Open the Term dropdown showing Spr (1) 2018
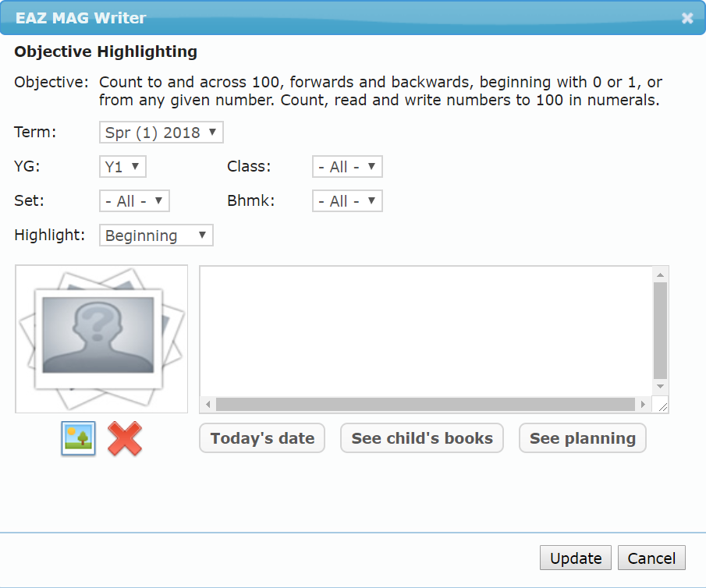The width and height of the screenshot is (706, 588). [x=161, y=133]
